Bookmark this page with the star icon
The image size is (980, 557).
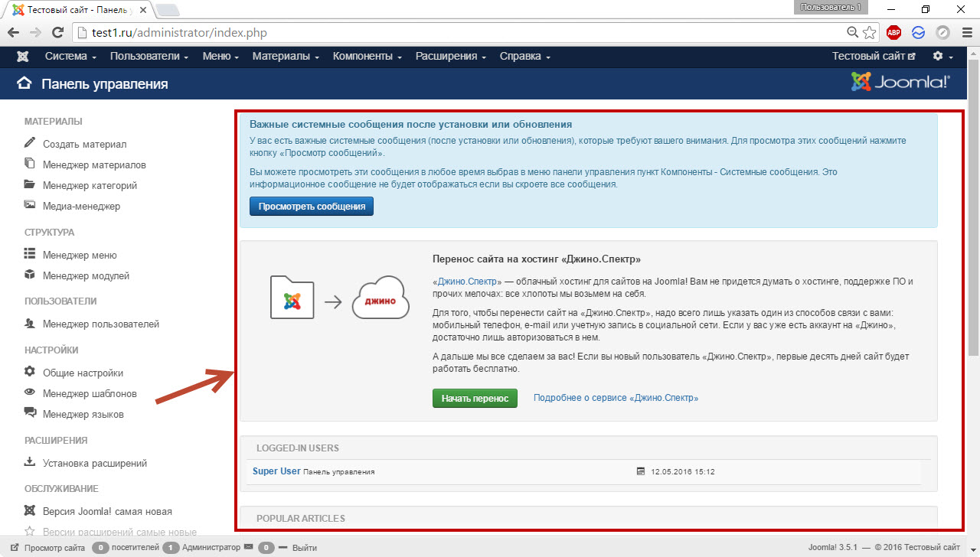pos(869,33)
